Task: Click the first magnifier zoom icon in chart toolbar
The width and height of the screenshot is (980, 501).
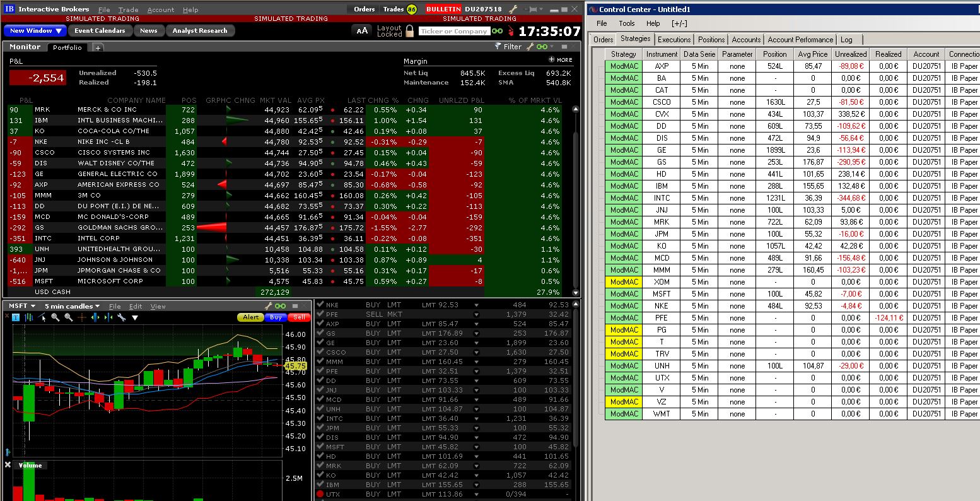Action: point(55,317)
